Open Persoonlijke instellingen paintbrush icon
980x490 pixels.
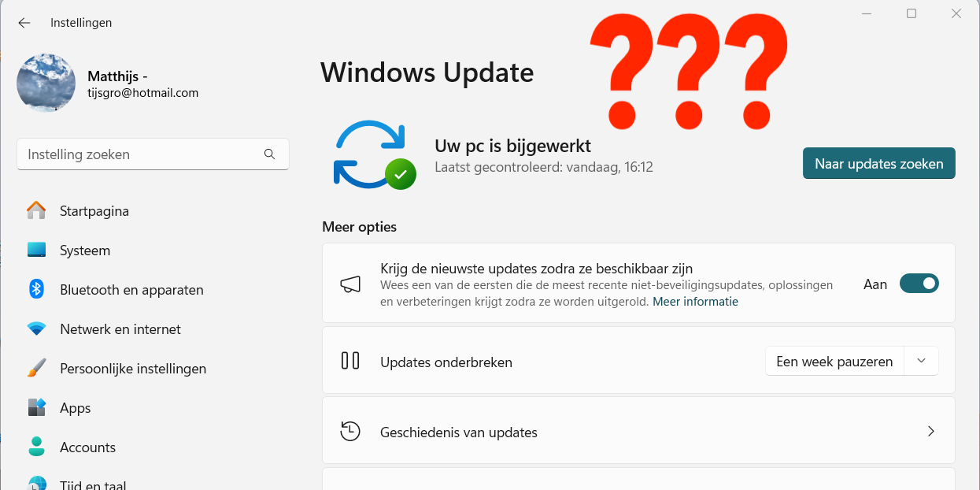[36, 368]
